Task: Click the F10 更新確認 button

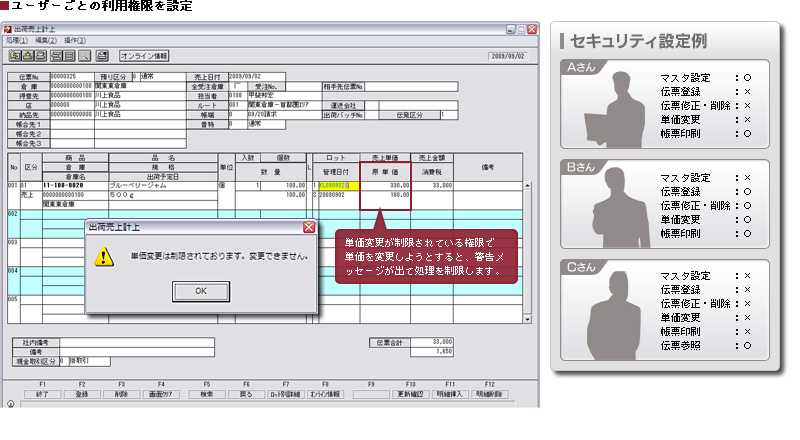Action: 411,395
